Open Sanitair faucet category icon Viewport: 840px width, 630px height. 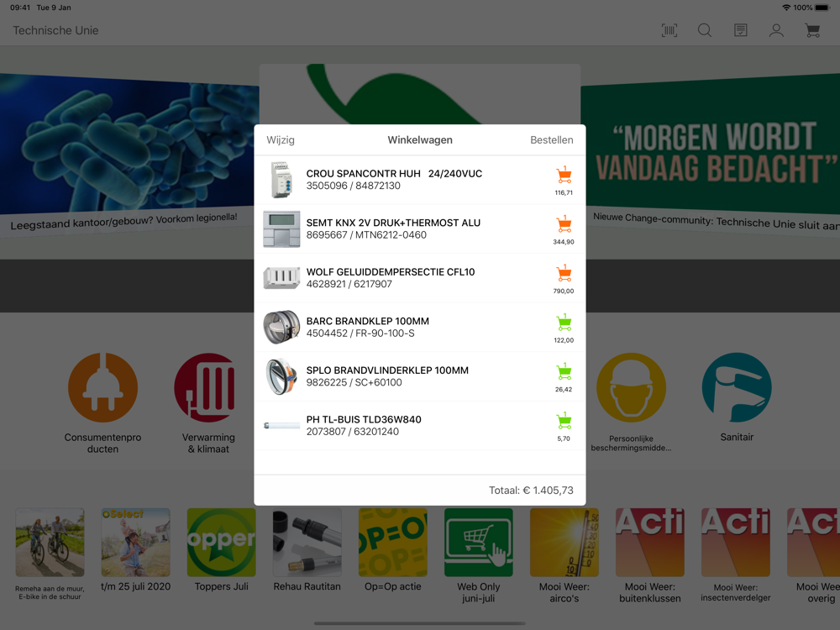pyautogui.click(x=737, y=387)
